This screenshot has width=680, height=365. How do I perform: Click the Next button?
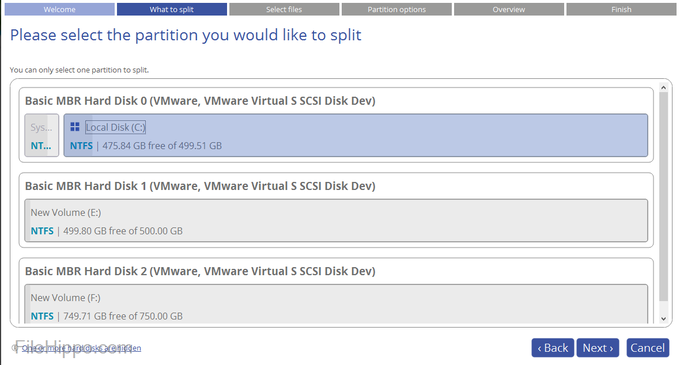pos(598,348)
